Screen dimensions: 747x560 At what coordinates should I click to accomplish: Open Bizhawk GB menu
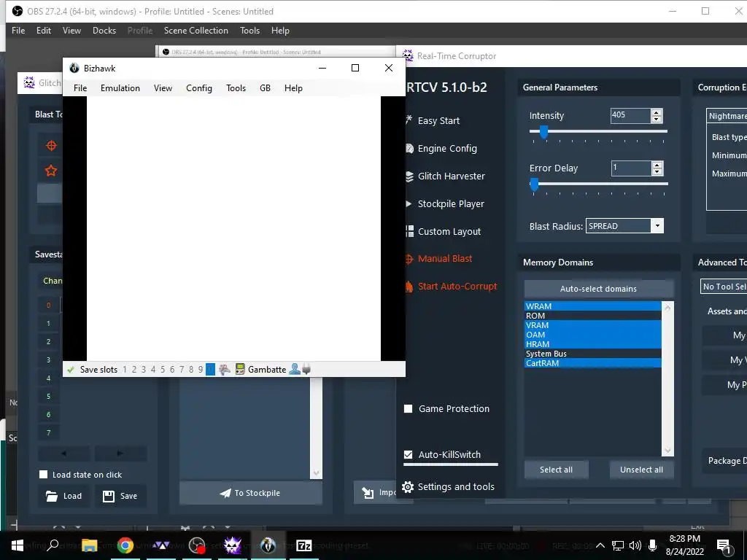click(x=265, y=88)
